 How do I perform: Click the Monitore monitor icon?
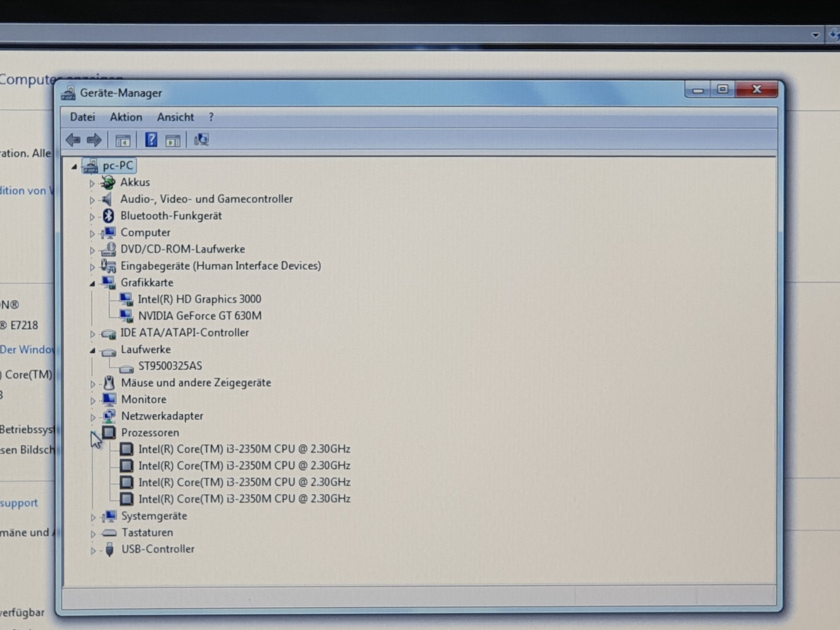[109, 400]
